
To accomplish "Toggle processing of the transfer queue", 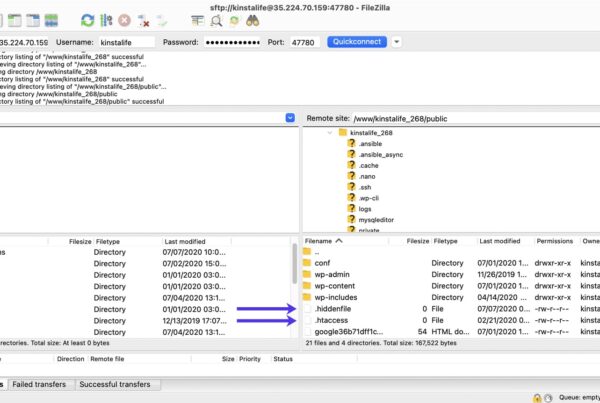I will pos(106,20).
